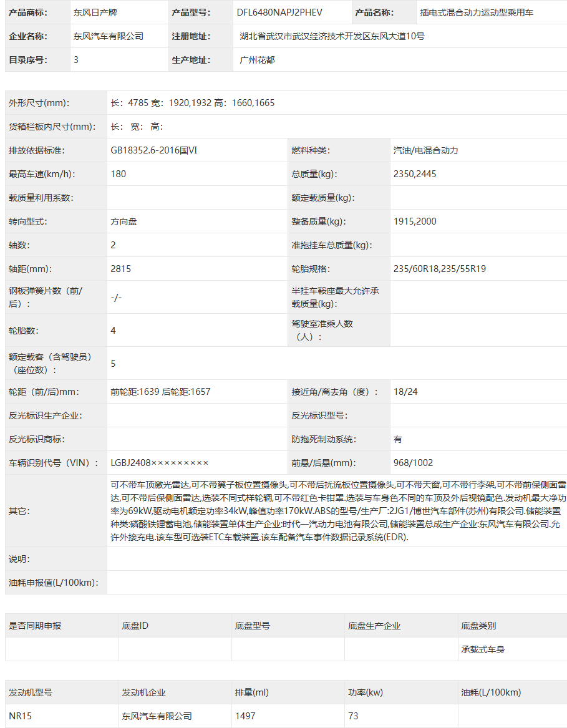
Task: Click track width 前轮距:1639 后轮距:1657
Action: tap(160, 392)
